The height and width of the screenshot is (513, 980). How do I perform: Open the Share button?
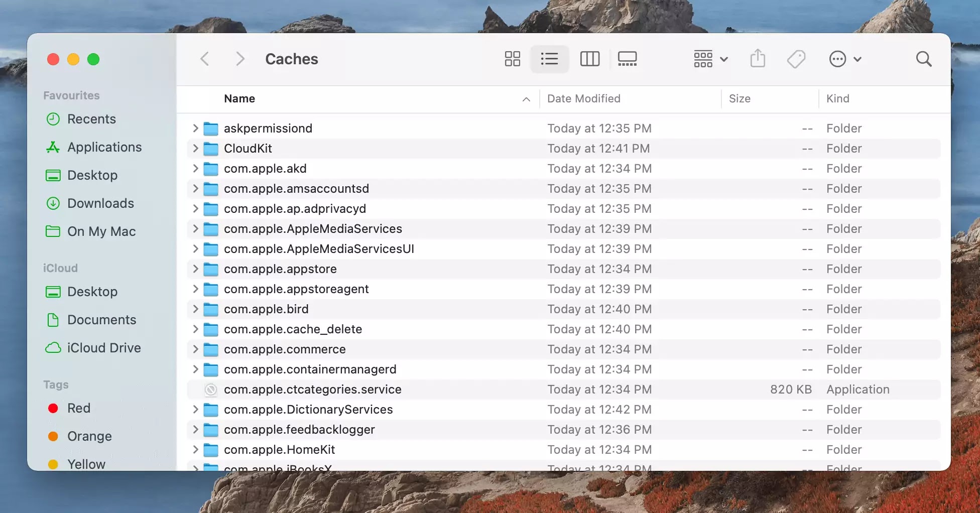click(x=758, y=59)
